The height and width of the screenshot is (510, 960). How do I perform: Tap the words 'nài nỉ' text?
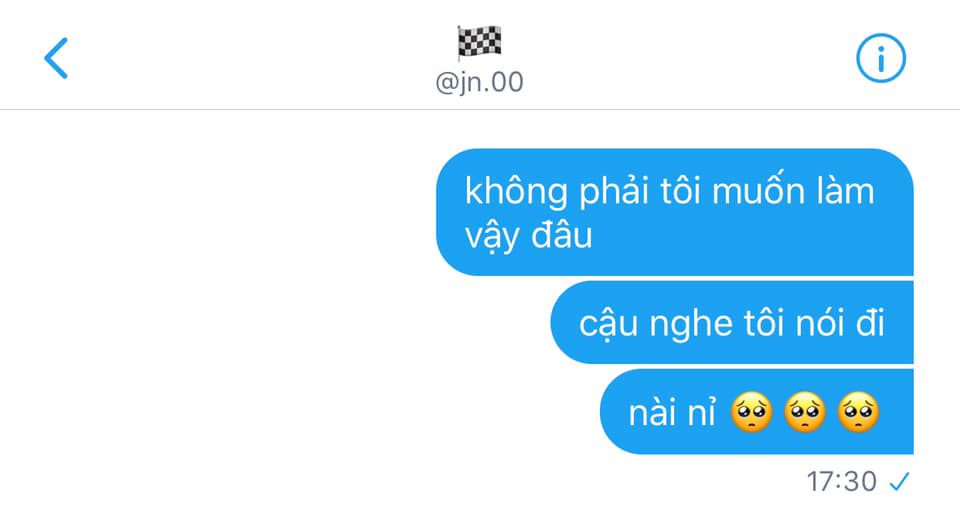coord(672,412)
